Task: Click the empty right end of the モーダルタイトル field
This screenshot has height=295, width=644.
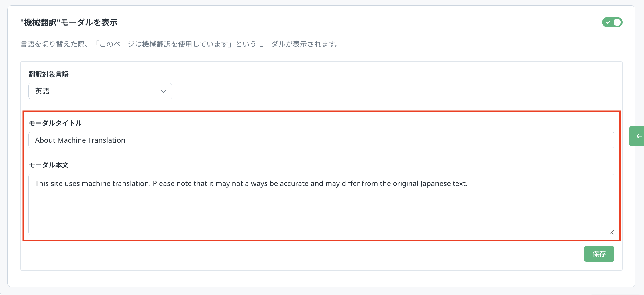Action: (x=541, y=140)
